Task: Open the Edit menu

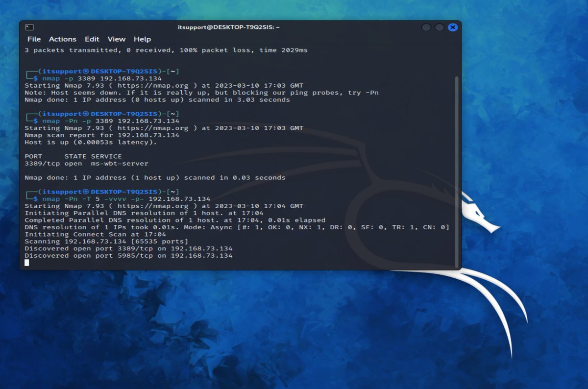Action: click(92, 39)
